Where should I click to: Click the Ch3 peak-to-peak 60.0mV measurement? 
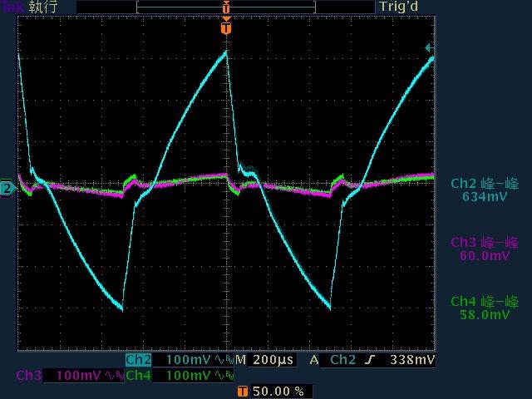coord(485,249)
